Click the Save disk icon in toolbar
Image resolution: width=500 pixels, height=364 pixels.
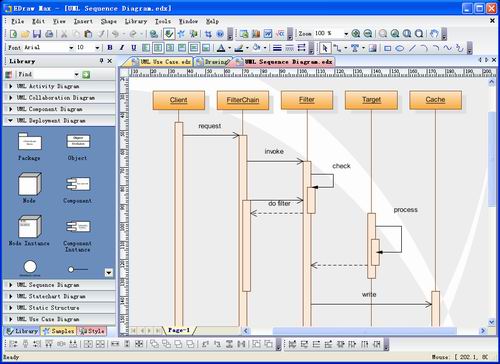[x=37, y=34]
